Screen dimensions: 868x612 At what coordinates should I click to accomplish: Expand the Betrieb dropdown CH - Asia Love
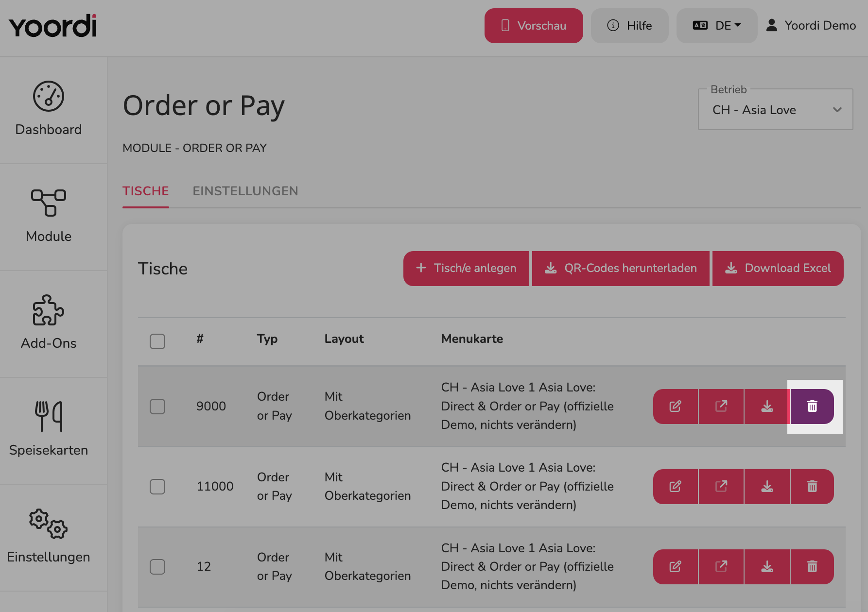(x=776, y=110)
